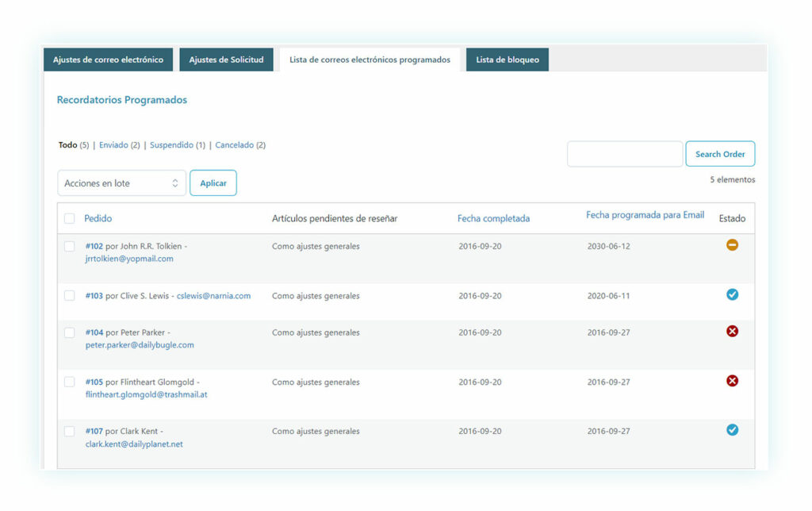
Task: Focus the order search input field
Action: [625, 154]
